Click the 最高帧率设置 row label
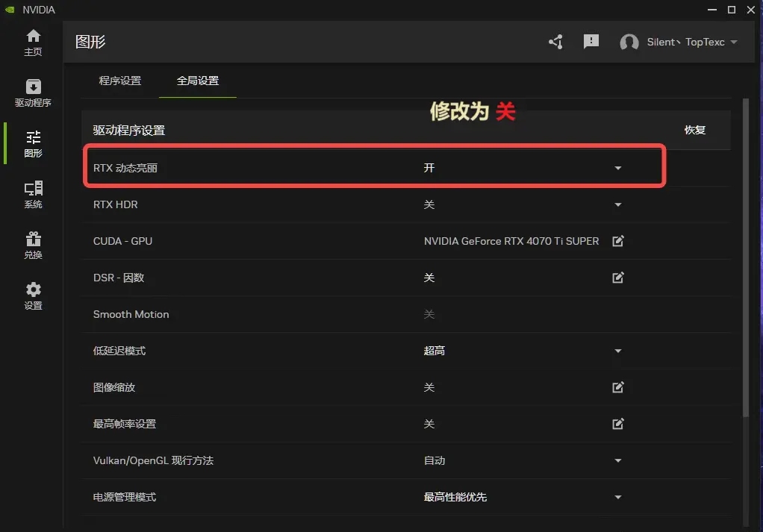Image resolution: width=763 pixels, height=532 pixels. pos(125,424)
